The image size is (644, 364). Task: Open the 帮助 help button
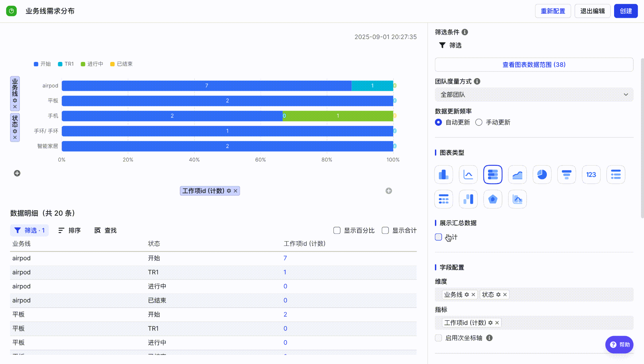coord(619,345)
